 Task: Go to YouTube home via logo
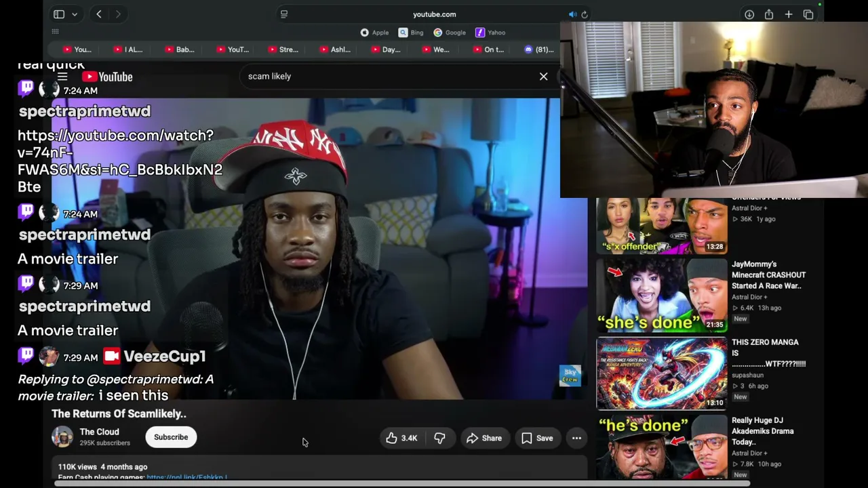point(107,77)
